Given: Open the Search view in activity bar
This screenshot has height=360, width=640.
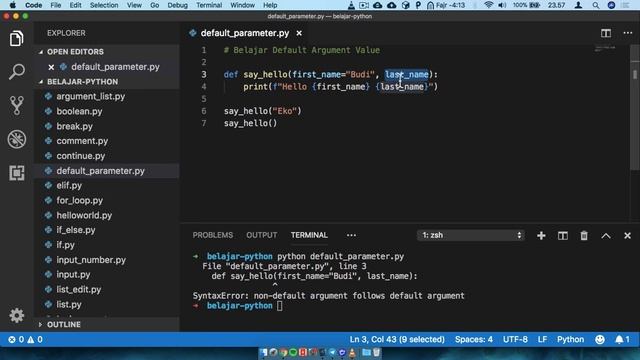Looking at the screenshot, I should [16, 72].
